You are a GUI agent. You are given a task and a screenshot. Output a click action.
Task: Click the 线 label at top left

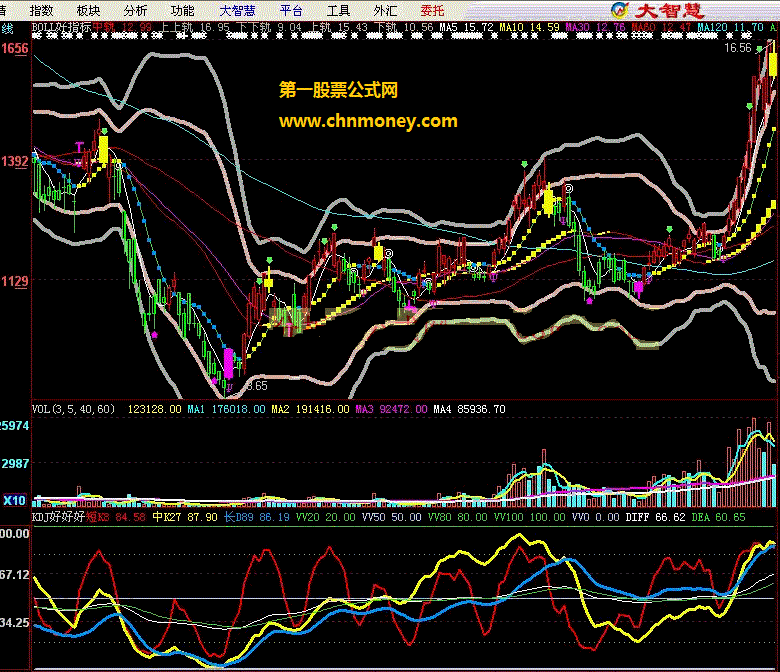point(7,28)
